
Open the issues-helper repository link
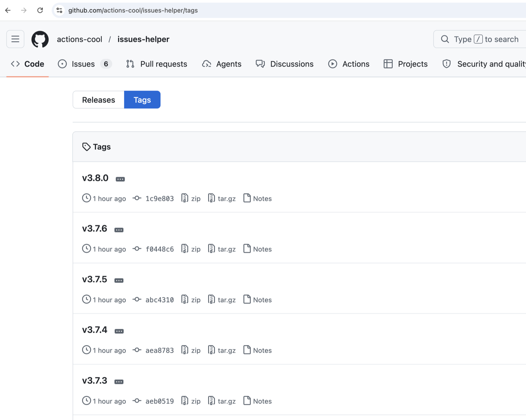(x=143, y=39)
